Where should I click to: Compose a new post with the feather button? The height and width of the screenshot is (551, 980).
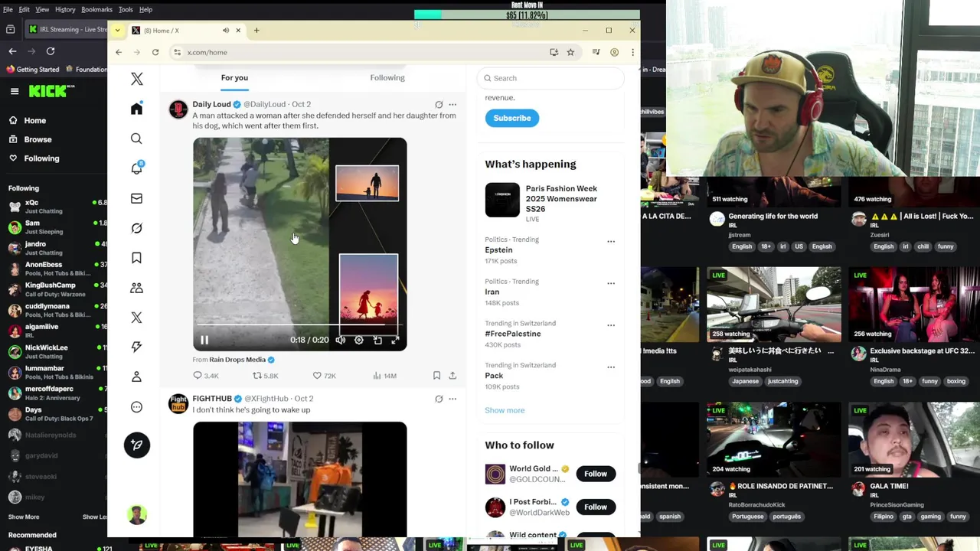(137, 445)
